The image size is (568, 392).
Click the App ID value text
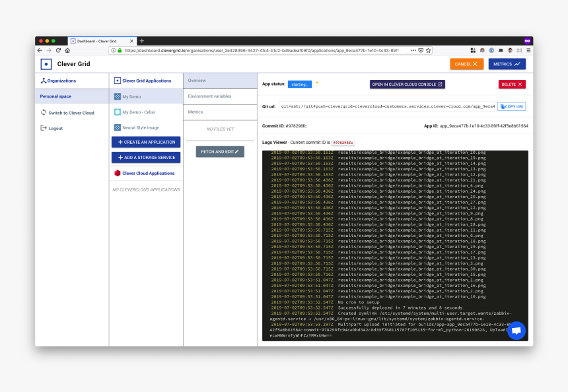pyautogui.click(x=484, y=126)
